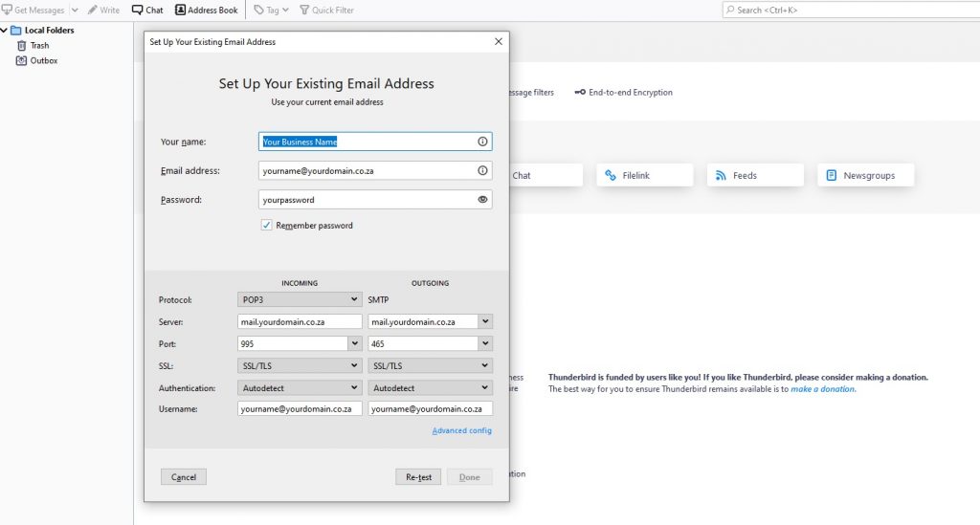Open outgoing Authentication Autodetect dropdown
980x525 pixels.
point(430,387)
